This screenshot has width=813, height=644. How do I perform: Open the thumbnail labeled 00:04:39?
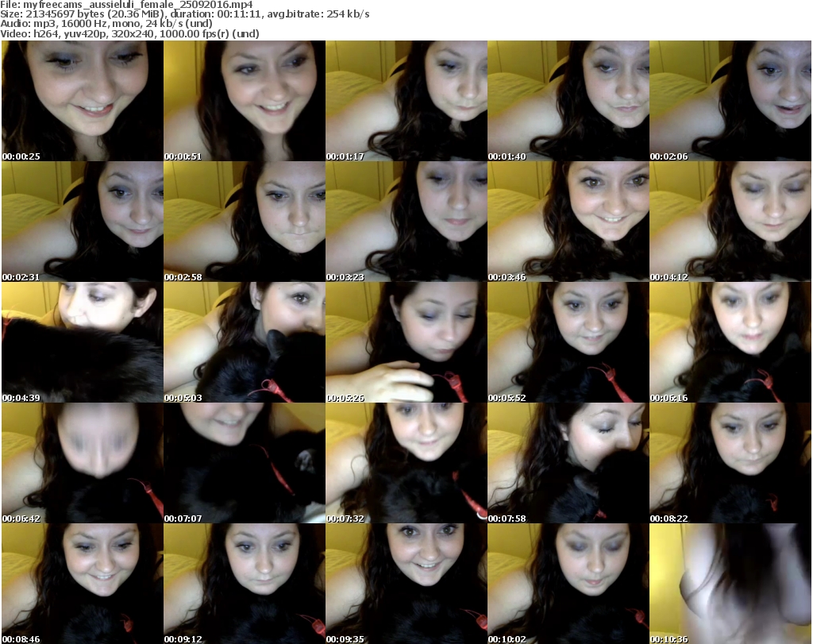coord(82,342)
